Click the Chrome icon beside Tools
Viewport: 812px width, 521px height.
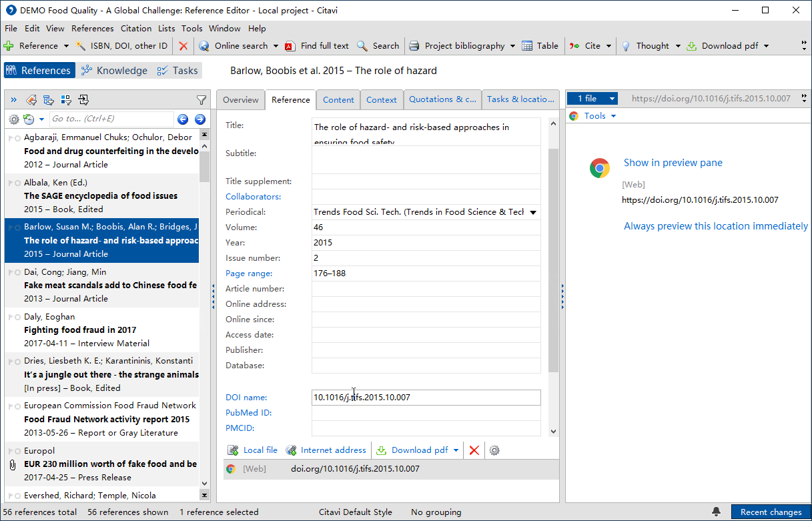click(x=574, y=116)
